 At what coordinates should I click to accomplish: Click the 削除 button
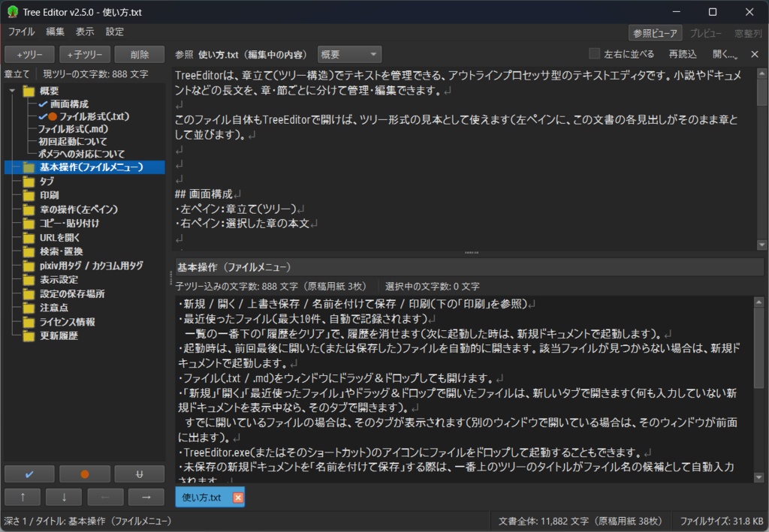pos(139,54)
